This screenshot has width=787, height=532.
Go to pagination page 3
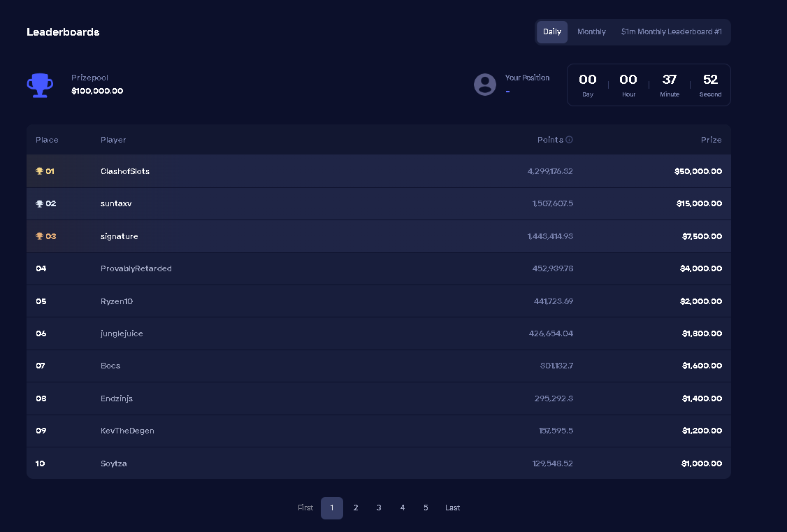pos(379,508)
